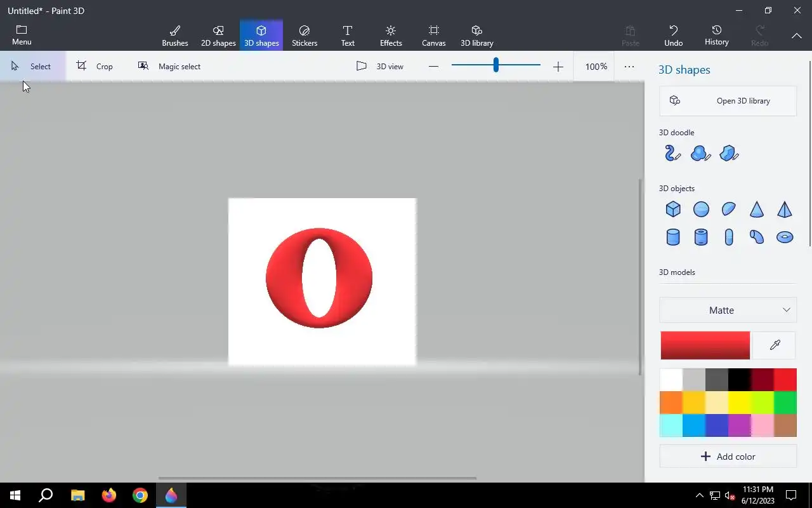Screen dimensions: 812x508
Task: Activate the Select tool
Action: [32, 66]
